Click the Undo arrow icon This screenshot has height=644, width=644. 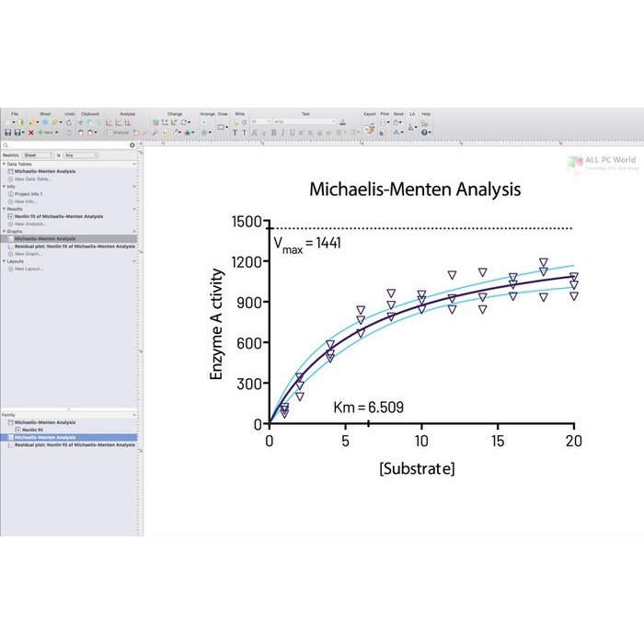(71, 121)
